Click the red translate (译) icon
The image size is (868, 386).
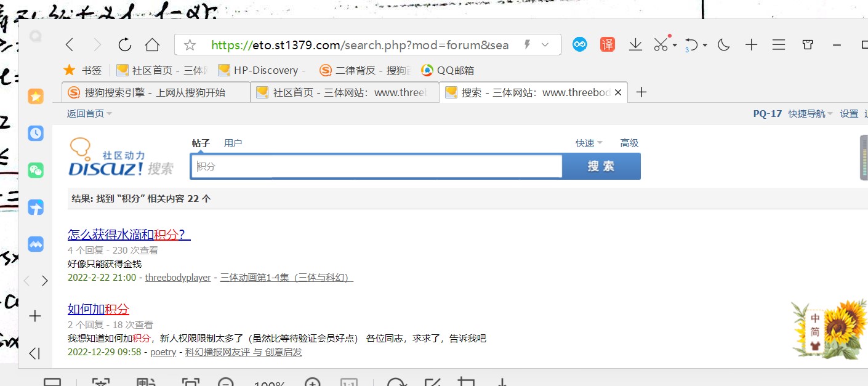click(608, 44)
